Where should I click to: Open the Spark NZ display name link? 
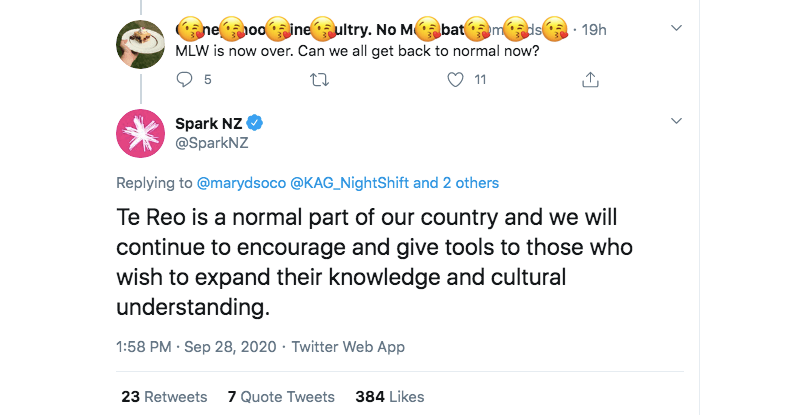coord(209,123)
